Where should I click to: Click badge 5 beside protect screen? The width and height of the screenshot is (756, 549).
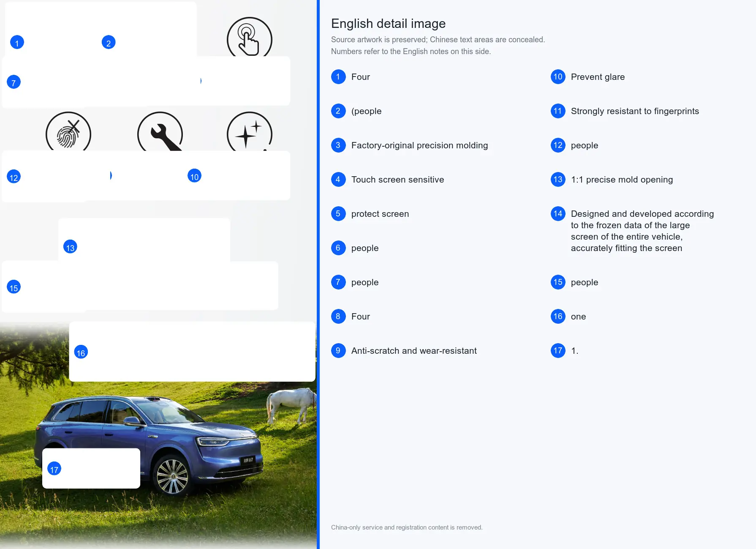click(338, 214)
